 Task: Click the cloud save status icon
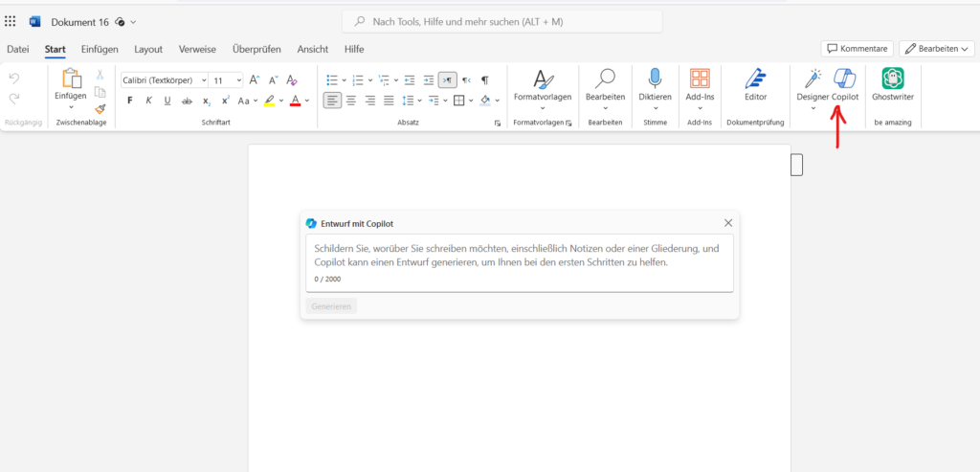[x=120, y=22]
